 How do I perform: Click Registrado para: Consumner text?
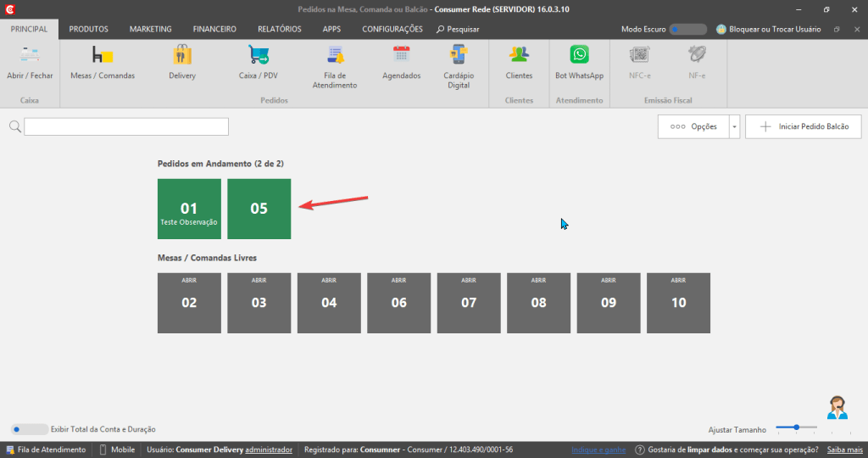(x=352, y=450)
